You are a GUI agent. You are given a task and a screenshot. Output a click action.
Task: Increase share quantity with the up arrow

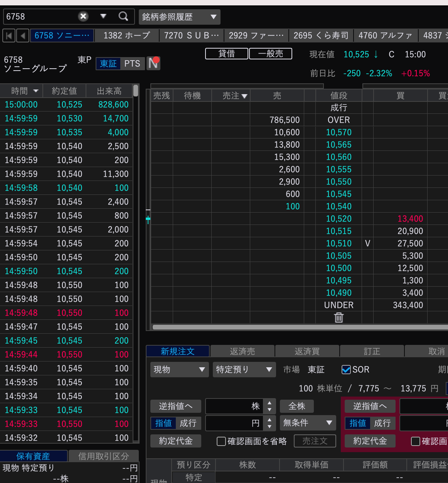click(269, 402)
